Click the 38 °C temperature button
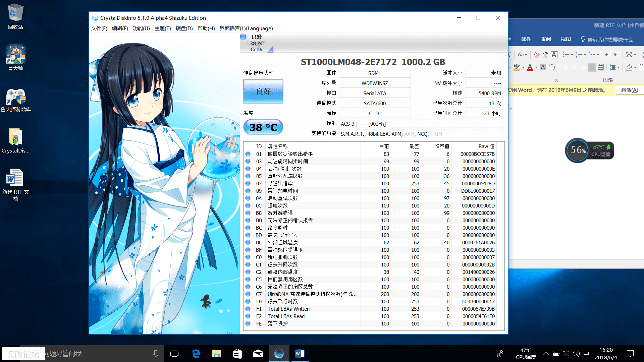Image resolution: width=644 pixels, height=362 pixels. (263, 127)
